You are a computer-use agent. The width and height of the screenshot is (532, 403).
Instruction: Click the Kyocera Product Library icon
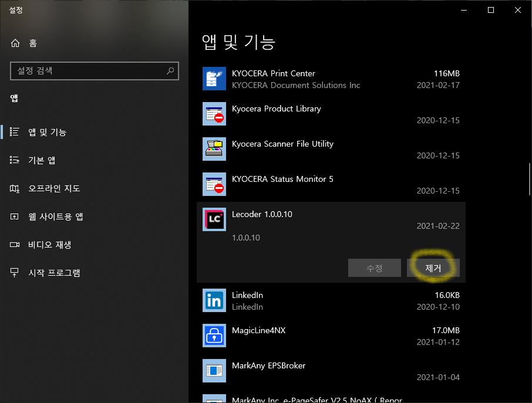[214, 114]
